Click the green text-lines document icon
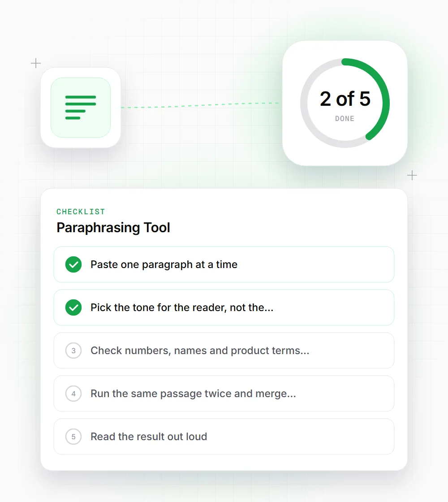The image size is (448, 502). [81, 108]
